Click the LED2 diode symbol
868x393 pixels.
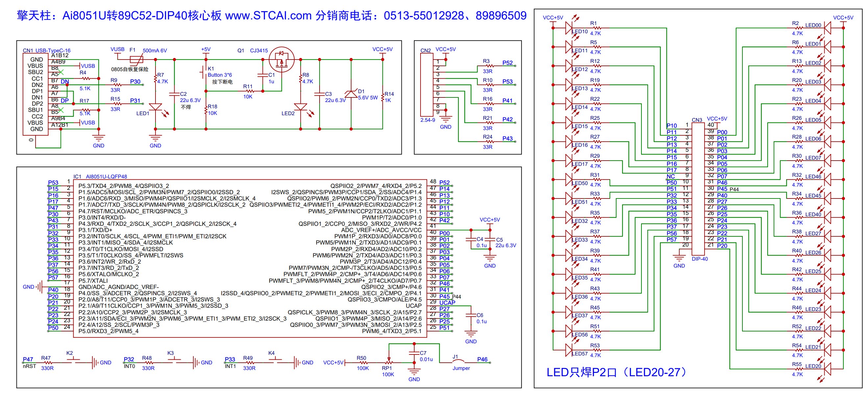[301, 107]
